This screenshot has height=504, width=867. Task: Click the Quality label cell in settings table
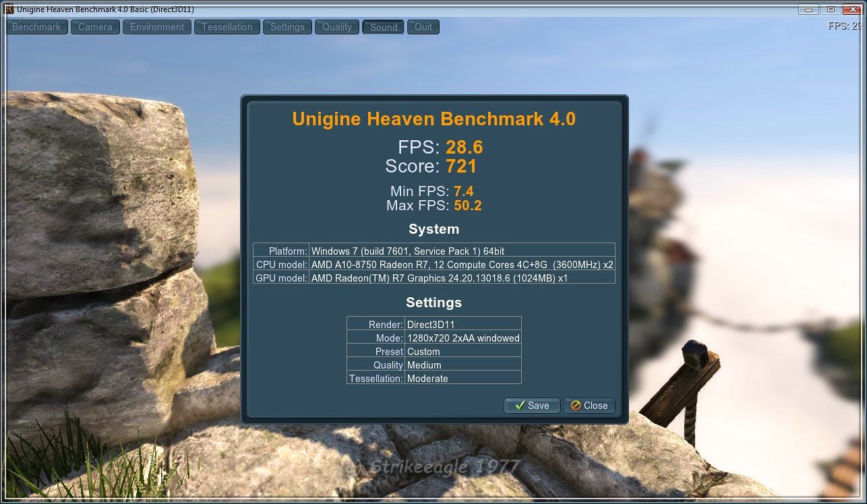pos(376,365)
